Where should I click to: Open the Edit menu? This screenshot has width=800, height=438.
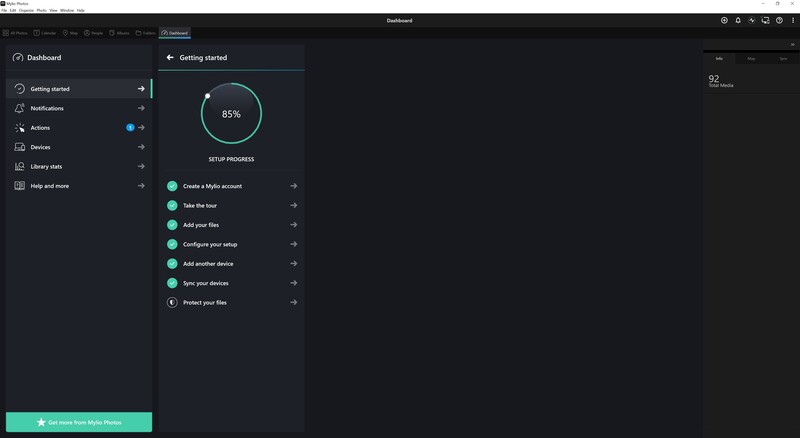pyautogui.click(x=13, y=10)
